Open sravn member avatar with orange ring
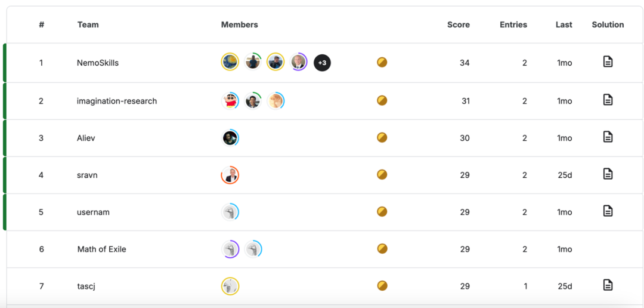The width and height of the screenshot is (644, 308). tap(230, 175)
